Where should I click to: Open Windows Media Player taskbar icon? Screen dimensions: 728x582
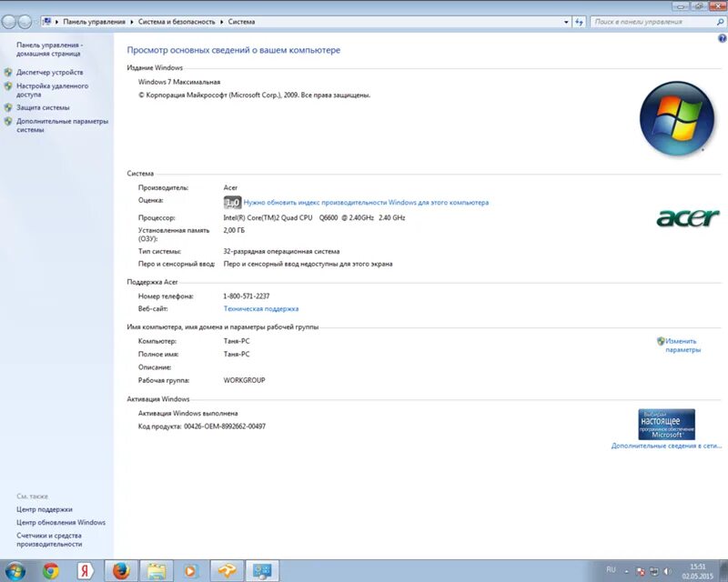191,571
